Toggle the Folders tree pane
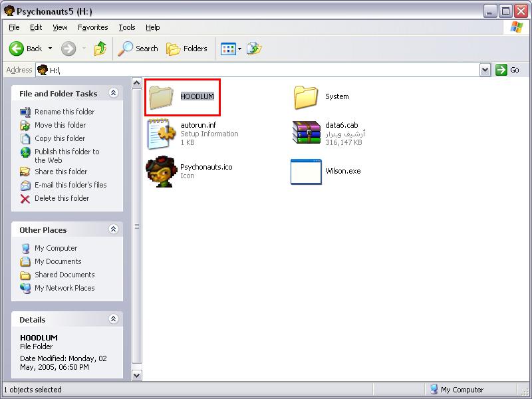532x399 pixels. click(187, 49)
